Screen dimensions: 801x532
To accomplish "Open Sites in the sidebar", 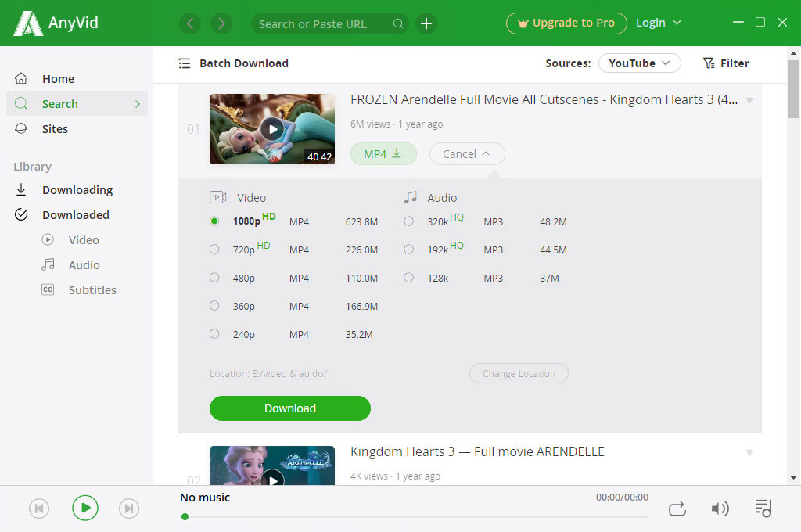I will click(x=77, y=129).
